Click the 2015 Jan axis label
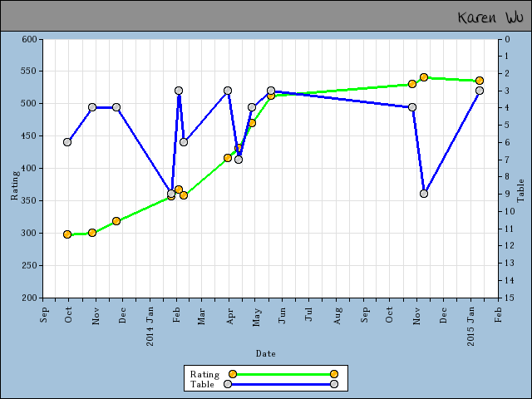The image size is (532, 399). 471,327
